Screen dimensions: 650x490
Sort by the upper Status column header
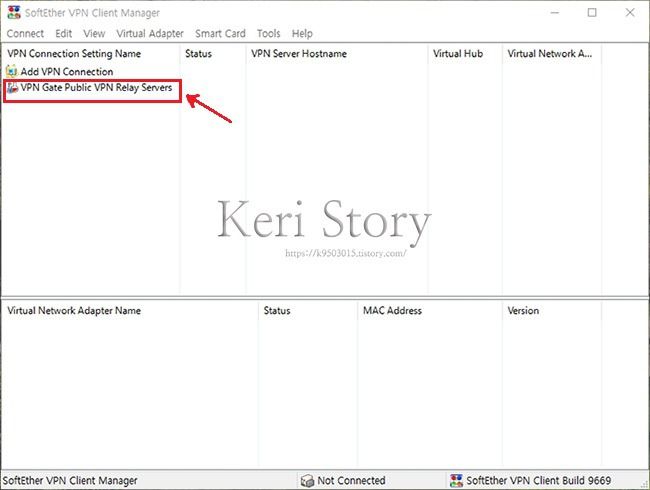pyautogui.click(x=213, y=54)
